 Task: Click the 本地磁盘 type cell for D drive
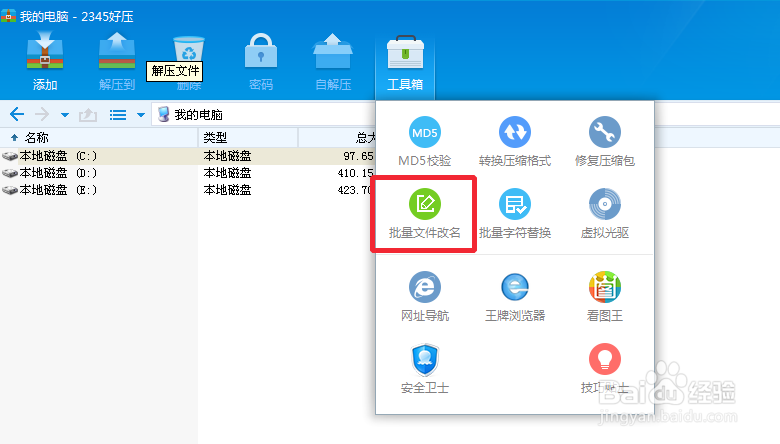[227, 173]
